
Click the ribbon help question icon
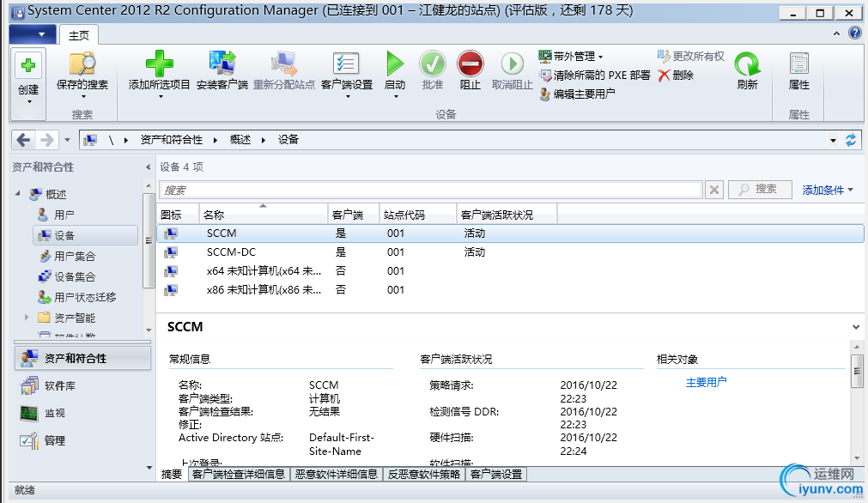(855, 33)
